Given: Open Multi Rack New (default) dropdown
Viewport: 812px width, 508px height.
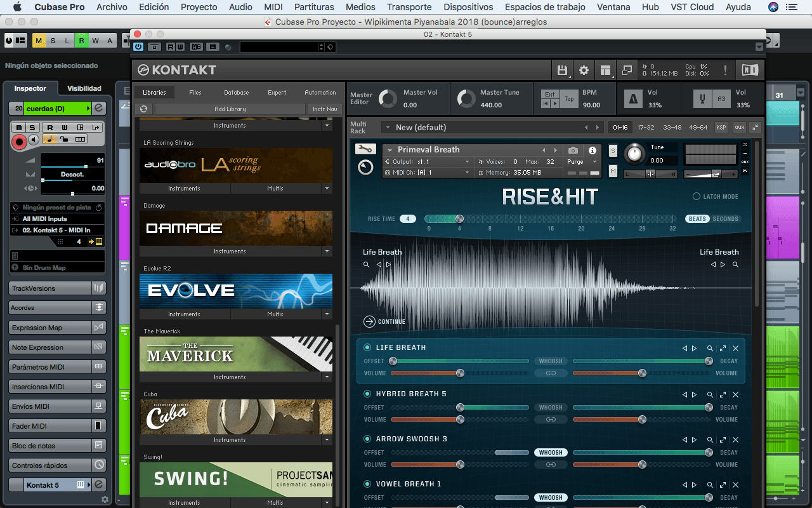Looking at the screenshot, I should (492, 128).
